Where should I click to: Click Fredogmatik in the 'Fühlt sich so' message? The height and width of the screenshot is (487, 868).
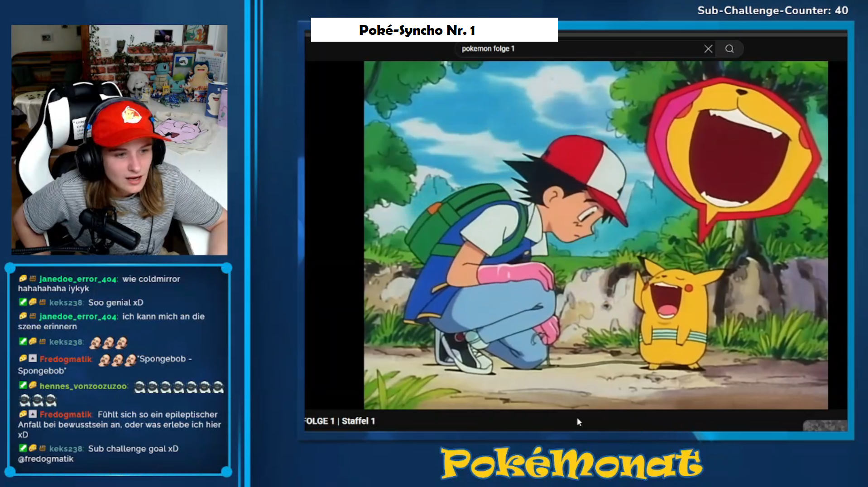66,415
